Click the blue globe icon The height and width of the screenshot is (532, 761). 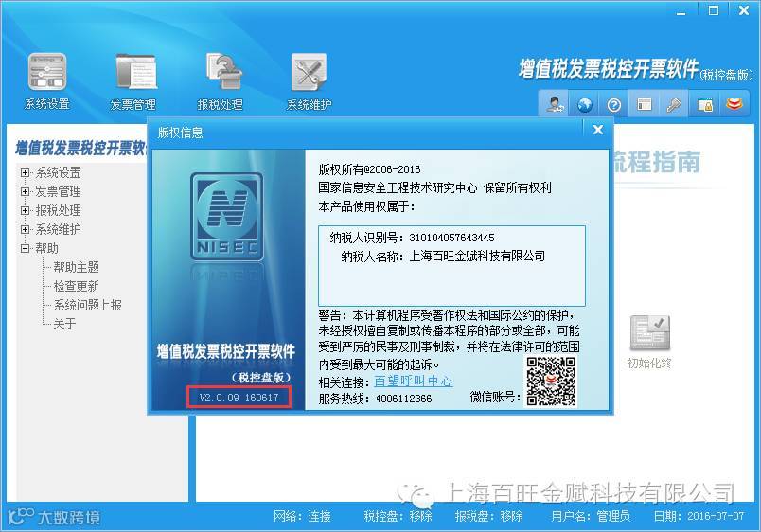[x=584, y=104]
